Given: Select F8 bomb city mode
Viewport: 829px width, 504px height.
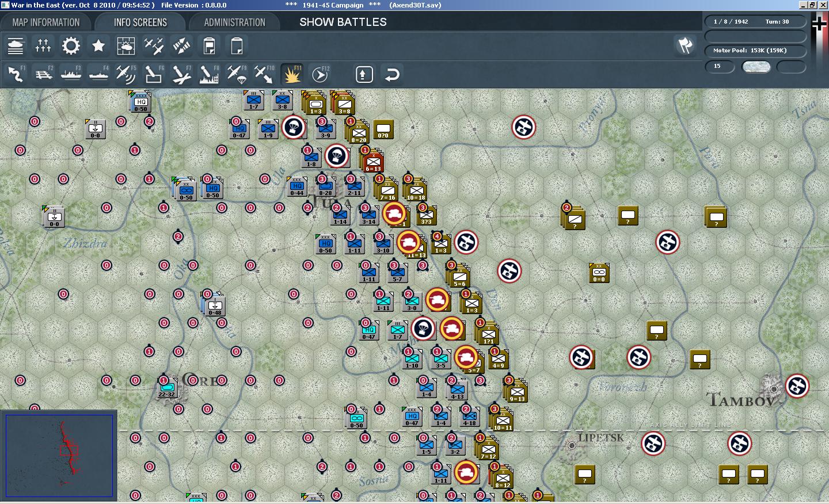Looking at the screenshot, I should [x=209, y=74].
